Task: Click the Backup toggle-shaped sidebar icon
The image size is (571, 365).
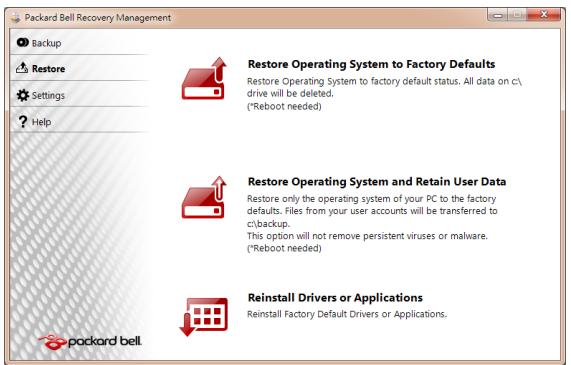Action: 23,42
